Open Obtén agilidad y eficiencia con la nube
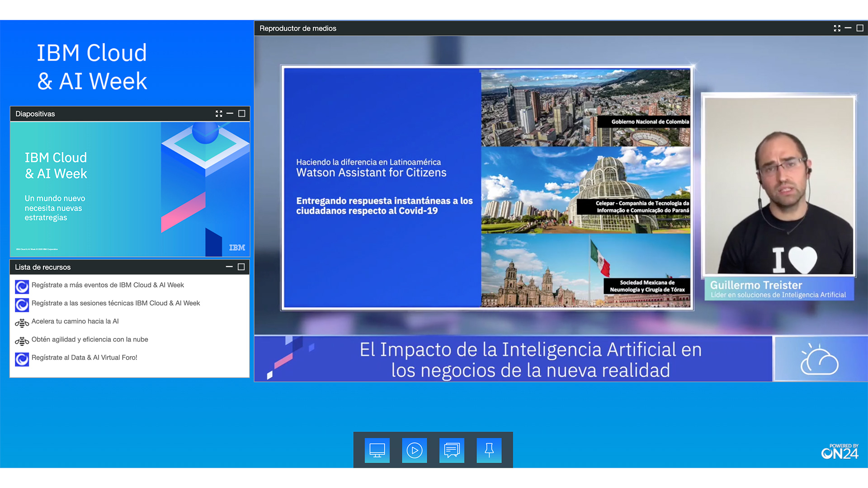The image size is (868, 488). 90,339
